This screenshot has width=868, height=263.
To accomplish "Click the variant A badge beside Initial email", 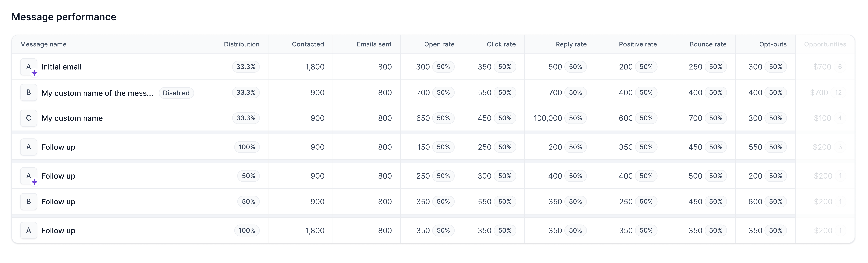I will [x=28, y=67].
